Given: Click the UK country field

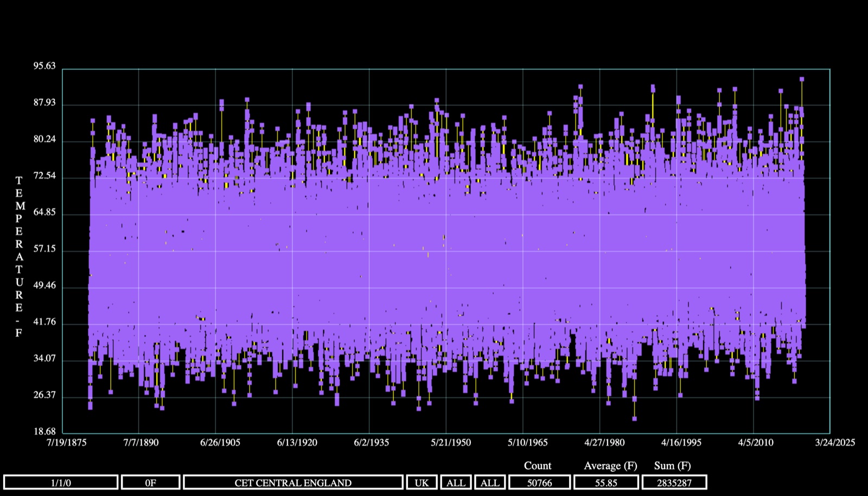Looking at the screenshot, I should click(422, 482).
